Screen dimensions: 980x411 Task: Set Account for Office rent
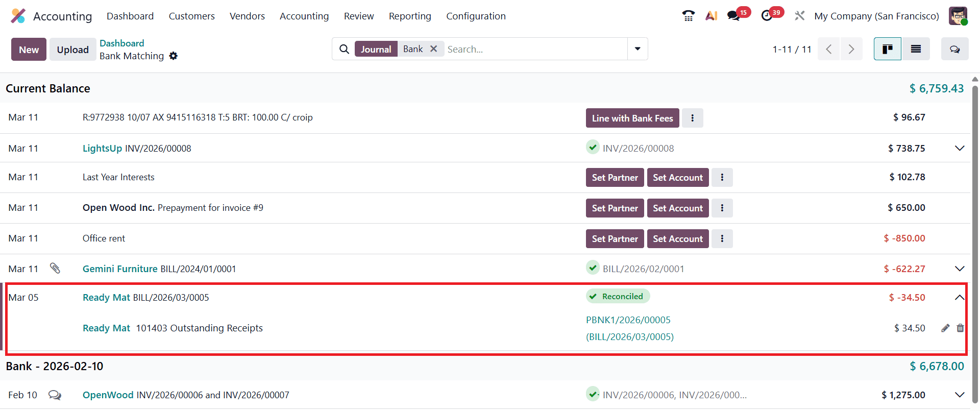(x=678, y=238)
